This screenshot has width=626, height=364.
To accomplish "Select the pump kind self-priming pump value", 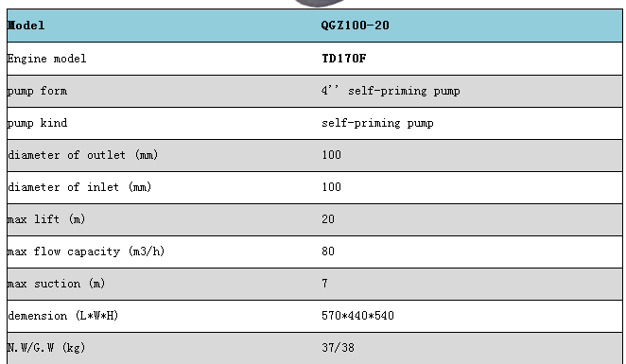I will pyautogui.click(x=377, y=123).
